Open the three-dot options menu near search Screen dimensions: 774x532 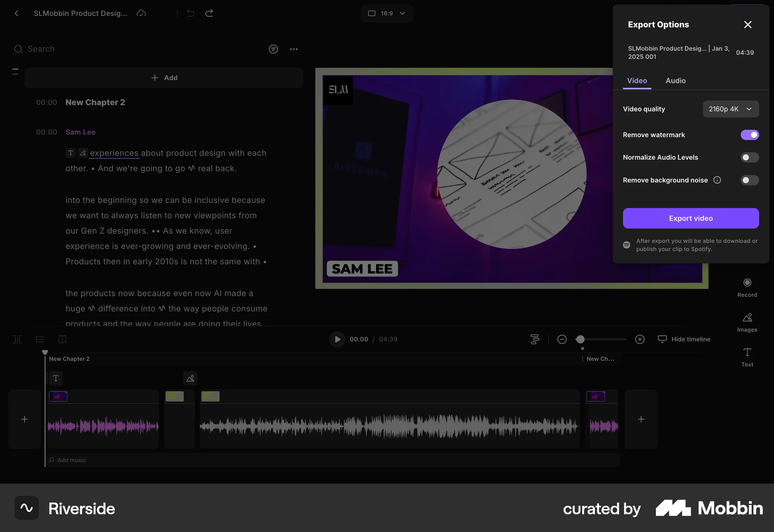[x=293, y=49]
